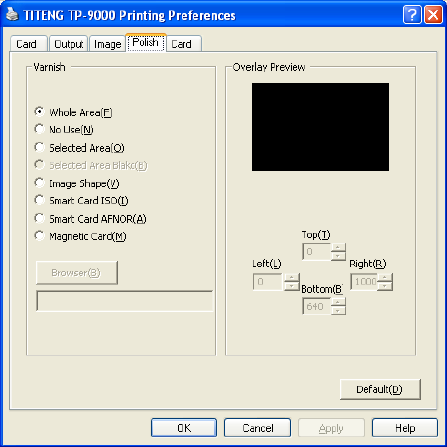Image resolution: width=447 pixels, height=447 pixels.
Task: Decrease the Left(L) value with down arrow
Action: 292,286
